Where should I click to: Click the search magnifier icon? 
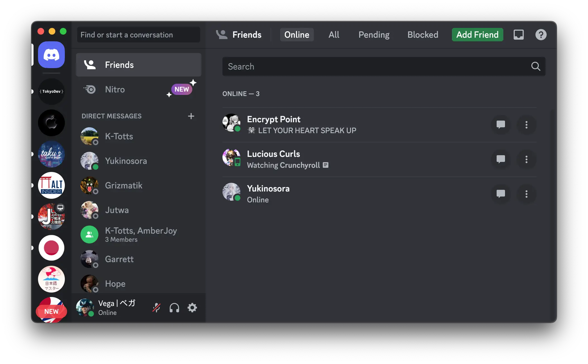[535, 66]
